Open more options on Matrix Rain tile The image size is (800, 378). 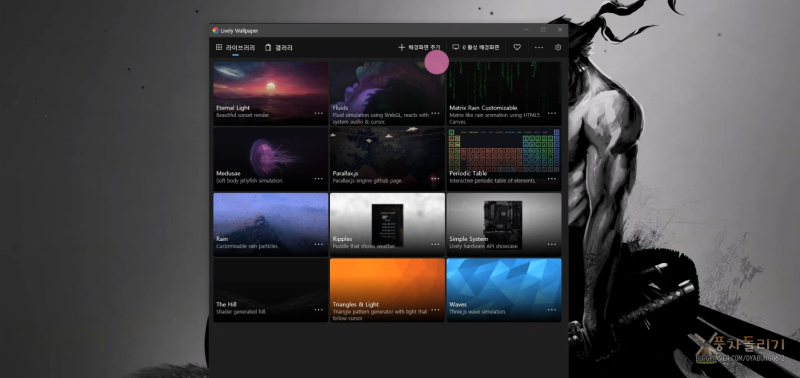click(x=552, y=113)
